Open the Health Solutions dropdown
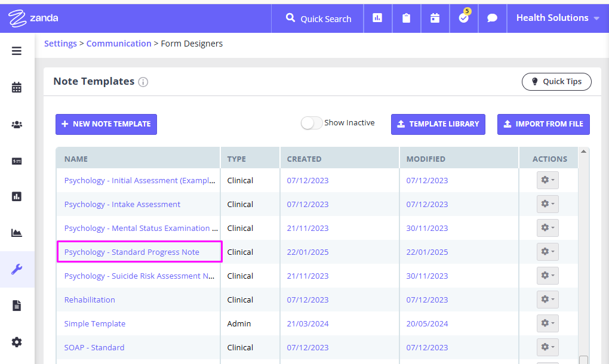This screenshot has width=609, height=364. pyautogui.click(x=553, y=18)
